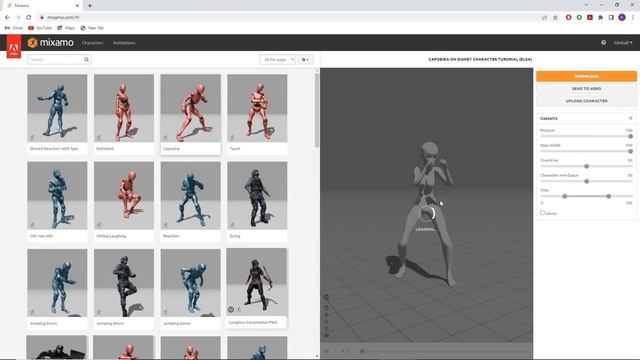Open the Chrome extensions puzzle icon
640x360 pixels.
coord(600,18)
